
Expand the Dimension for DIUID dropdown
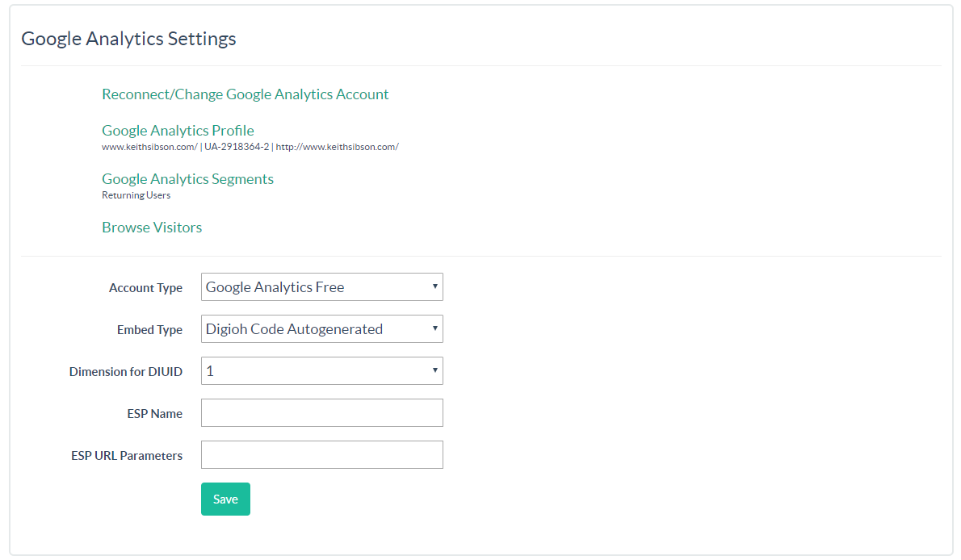point(321,370)
